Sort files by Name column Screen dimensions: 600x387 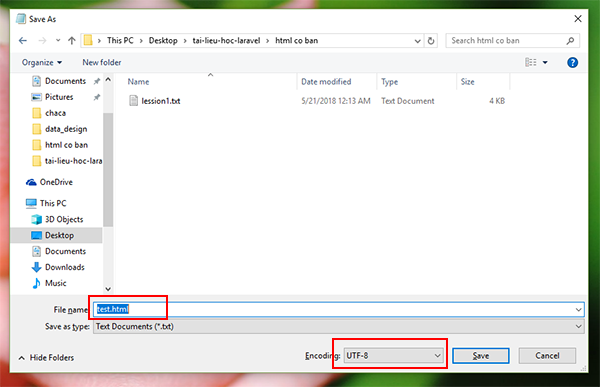(x=138, y=82)
